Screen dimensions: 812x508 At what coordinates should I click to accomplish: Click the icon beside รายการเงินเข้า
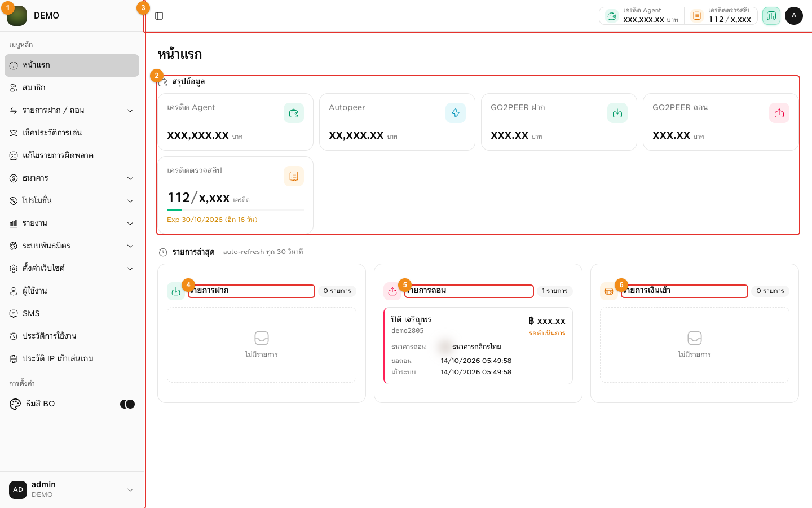click(x=609, y=291)
